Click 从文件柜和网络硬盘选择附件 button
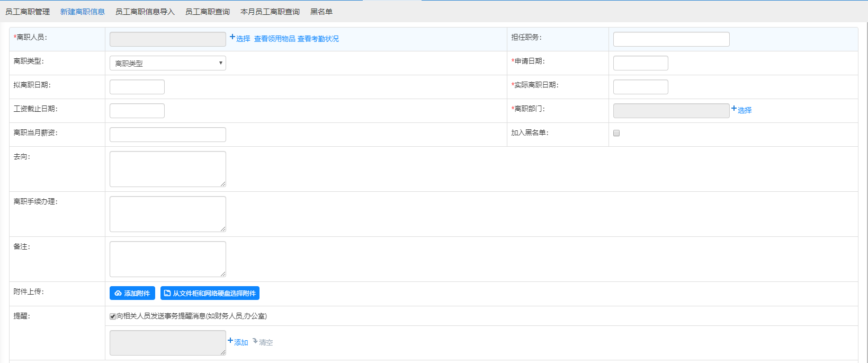The image size is (868, 363). point(210,293)
